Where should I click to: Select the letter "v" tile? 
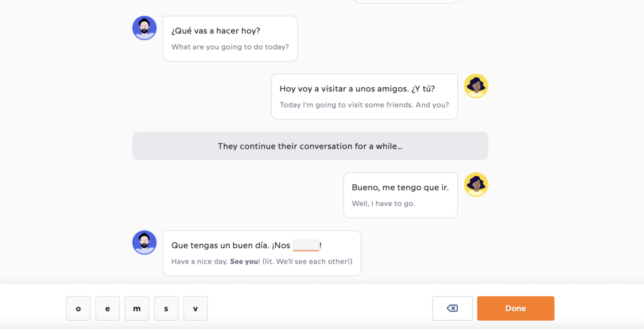[x=196, y=308]
